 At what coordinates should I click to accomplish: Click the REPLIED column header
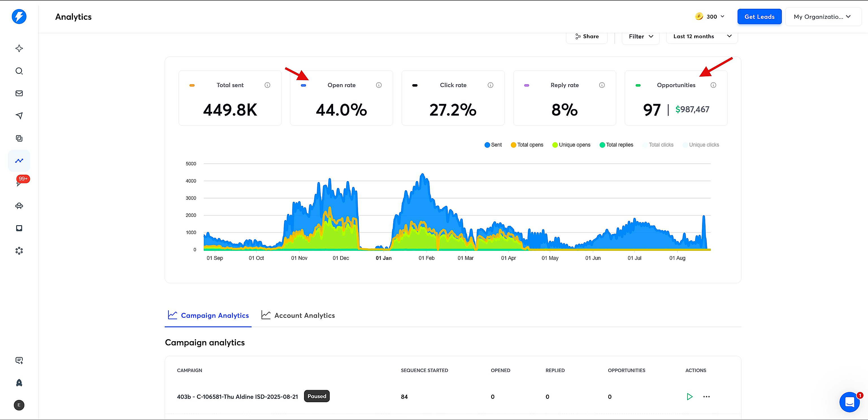[x=555, y=370]
